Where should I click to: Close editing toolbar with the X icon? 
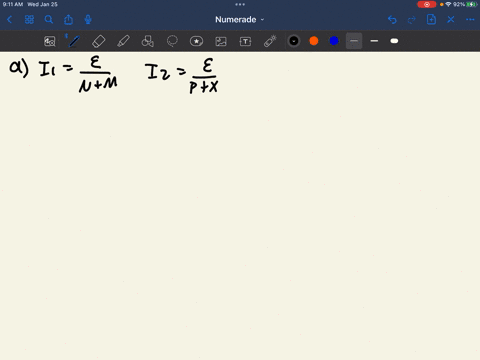pos(451,20)
